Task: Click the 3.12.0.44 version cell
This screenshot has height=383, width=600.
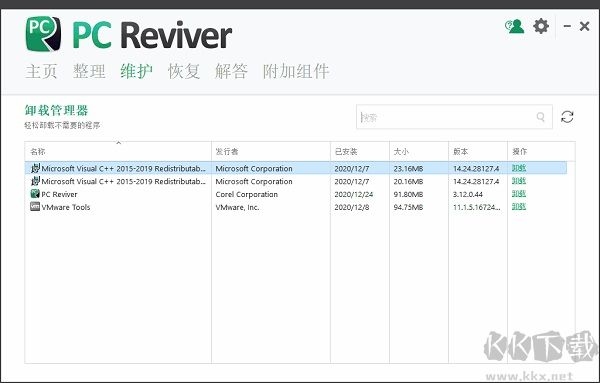Action: click(468, 194)
